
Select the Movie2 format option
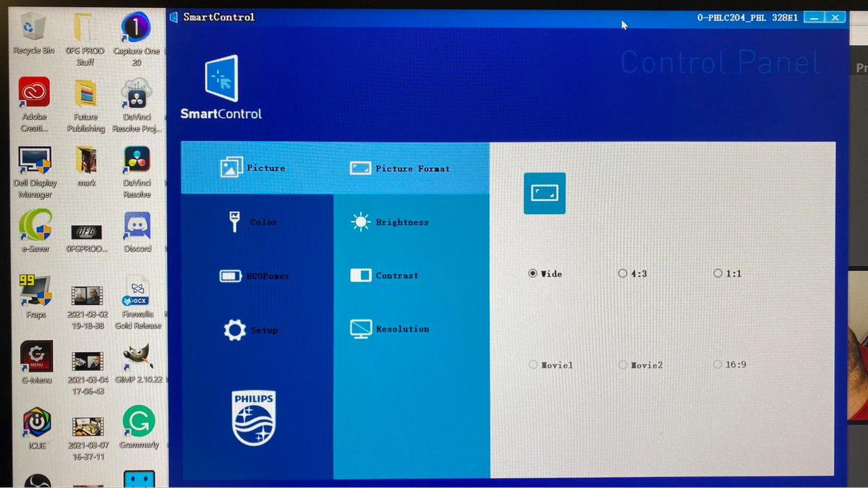[x=641, y=365]
